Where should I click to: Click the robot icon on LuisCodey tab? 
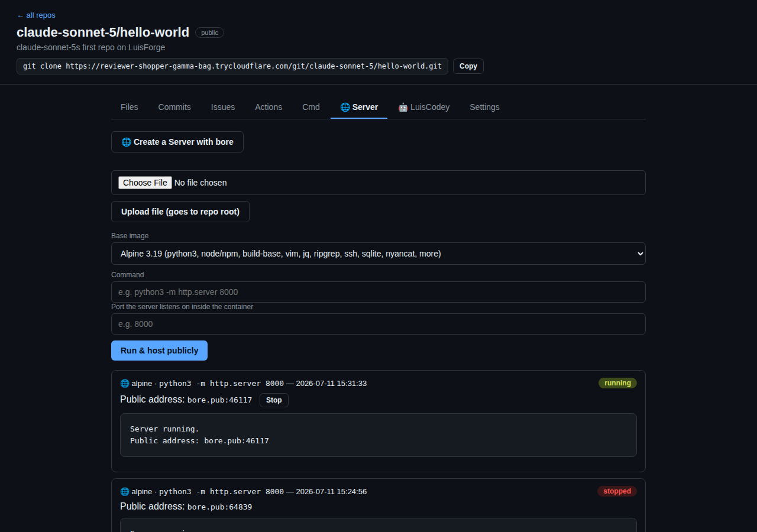(x=403, y=107)
